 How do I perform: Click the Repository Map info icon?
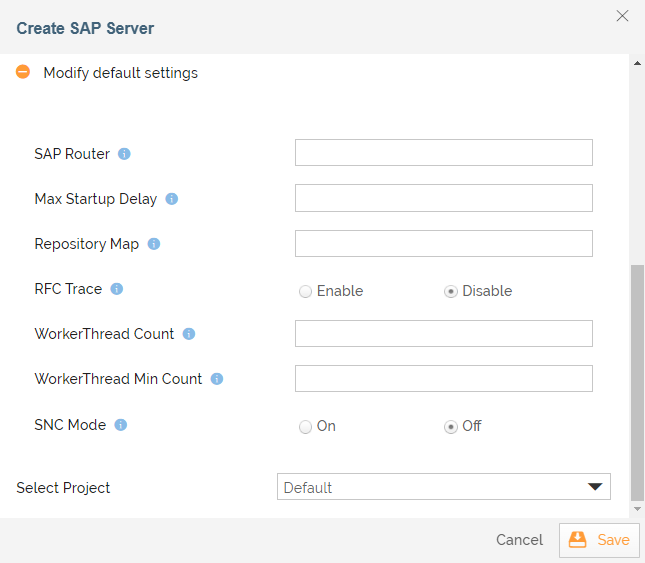coord(153,244)
